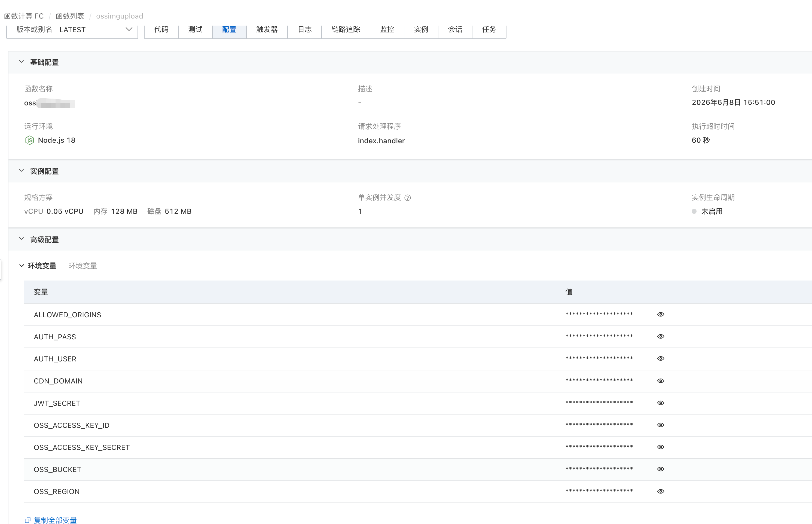The width and height of the screenshot is (812, 524).
Task: Toggle visibility of AUTH_USER value
Action: (x=660, y=359)
